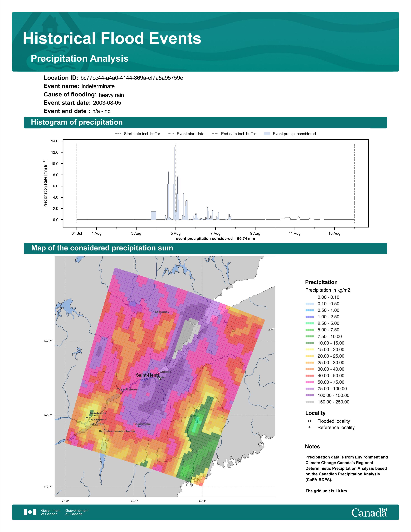Click the 2.50 - 5.00 precipitation color swatch
Viewport: 411px width, 532px height.
coord(309,324)
